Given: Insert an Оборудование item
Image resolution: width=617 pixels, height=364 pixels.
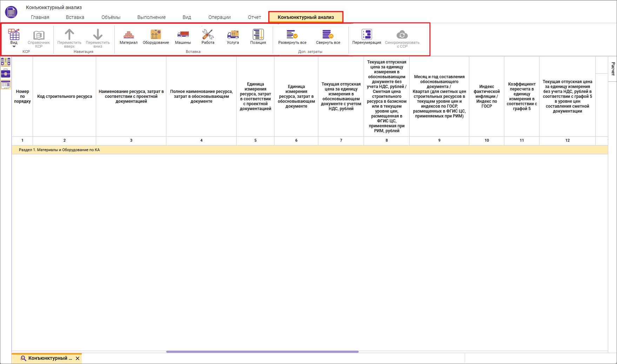Looking at the screenshot, I should [x=156, y=37].
